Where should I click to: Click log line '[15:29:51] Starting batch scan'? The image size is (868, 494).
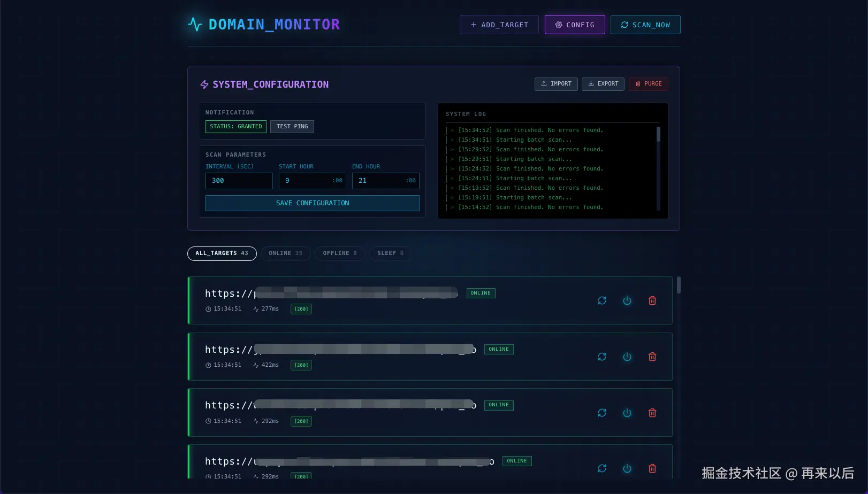[515, 159]
